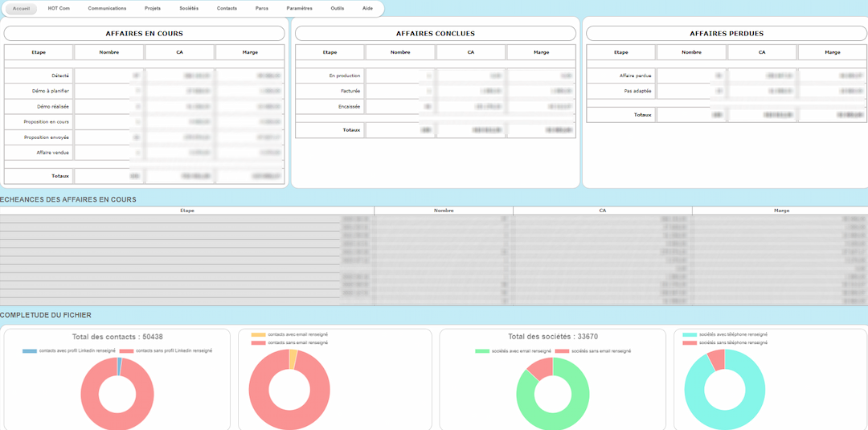Open the Outils menu

click(x=337, y=9)
